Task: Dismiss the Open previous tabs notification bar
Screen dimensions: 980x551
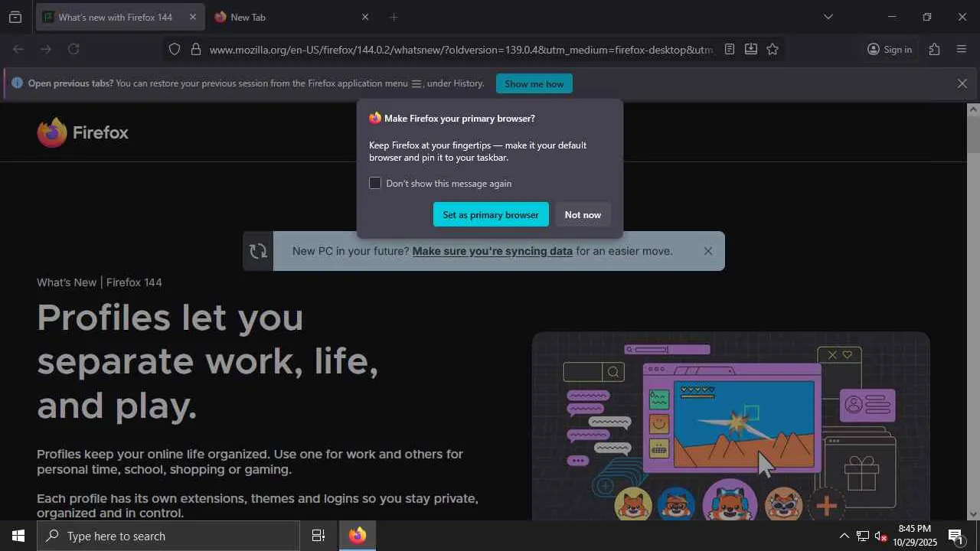Action: 962,83
